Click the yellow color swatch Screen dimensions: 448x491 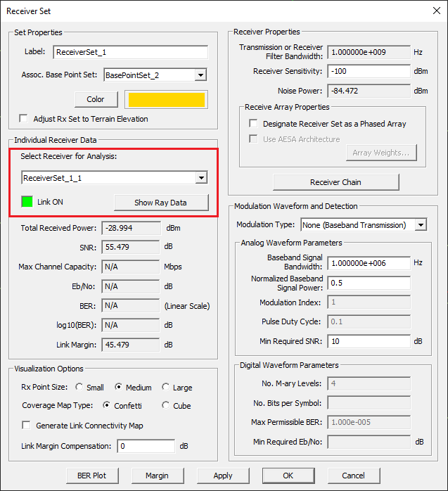[167, 100]
